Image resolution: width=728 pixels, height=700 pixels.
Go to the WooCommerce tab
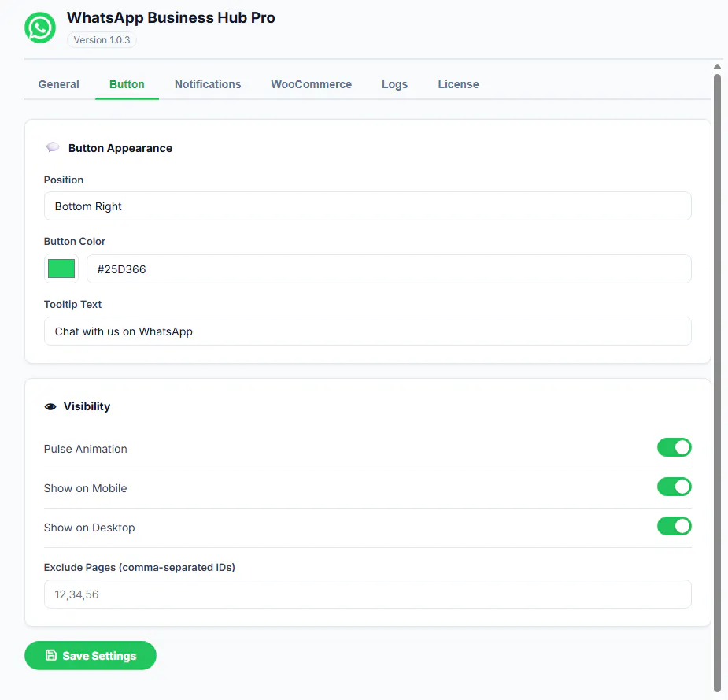(x=311, y=84)
